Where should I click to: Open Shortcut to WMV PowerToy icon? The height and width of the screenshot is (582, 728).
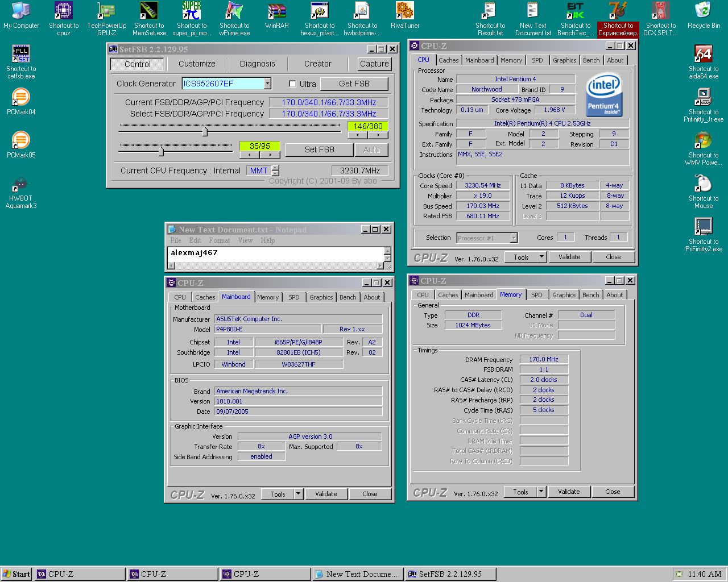pyautogui.click(x=704, y=148)
